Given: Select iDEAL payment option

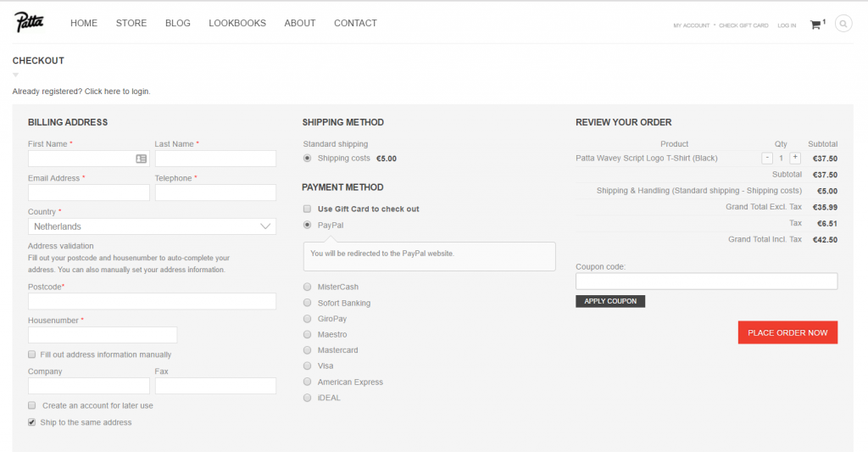Looking at the screenshot, I should tap(307, 398).
